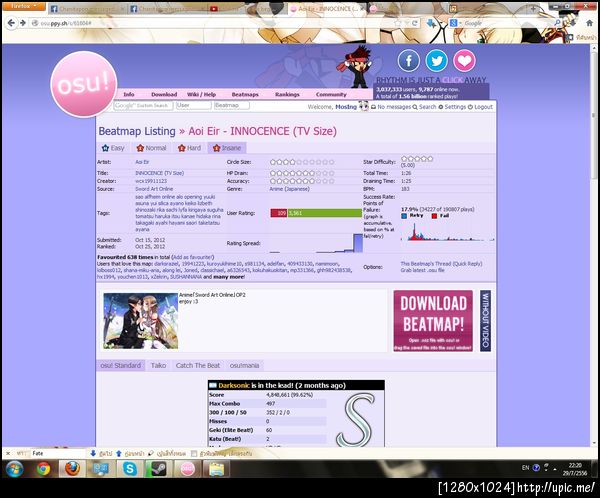
Task: Go back with the browser back arrow
Action: point(11,23)
